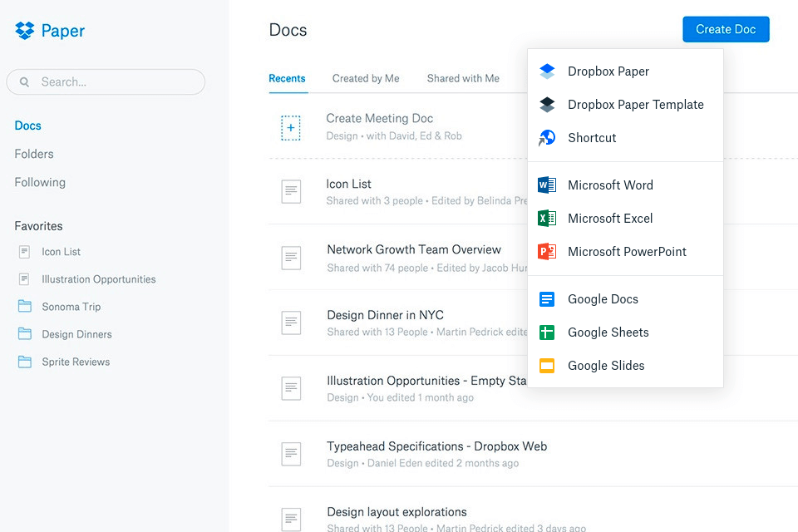Open the Design Dinner in NYC document
Screen dimensions: 798x532
click(385, 315)
